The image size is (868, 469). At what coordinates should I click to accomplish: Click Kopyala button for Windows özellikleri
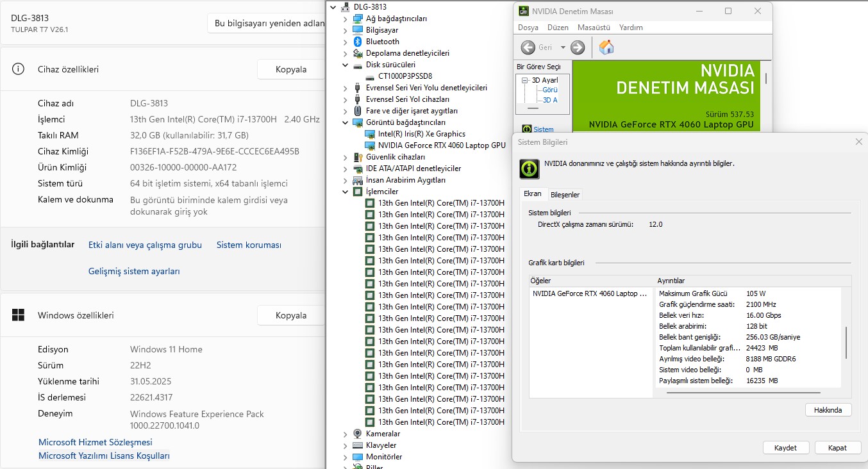pos(291,315)
